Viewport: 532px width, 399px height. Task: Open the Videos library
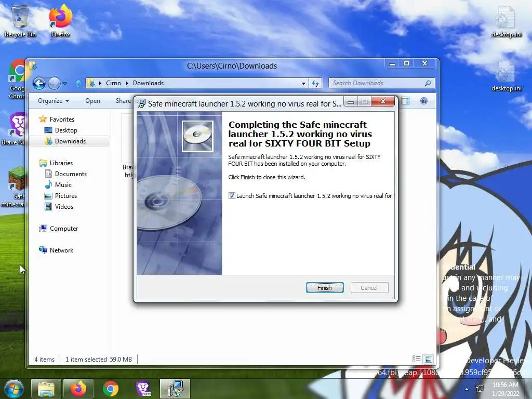(x=59, y=207)
